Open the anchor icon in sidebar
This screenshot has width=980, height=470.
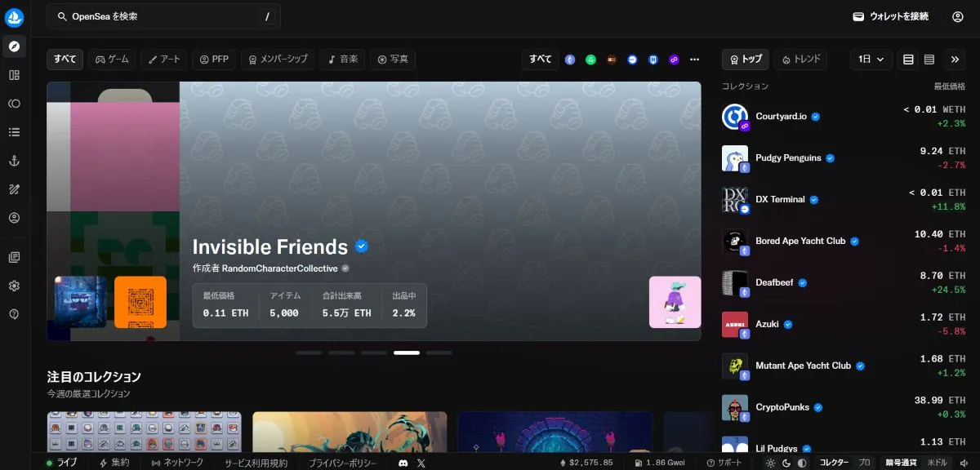coord(14,161)
